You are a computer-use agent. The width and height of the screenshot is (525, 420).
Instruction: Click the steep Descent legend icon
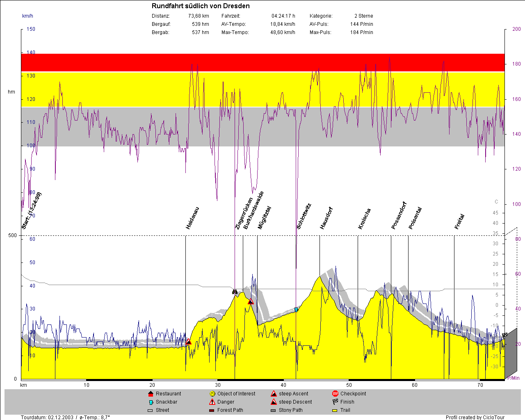coord(274,402)
